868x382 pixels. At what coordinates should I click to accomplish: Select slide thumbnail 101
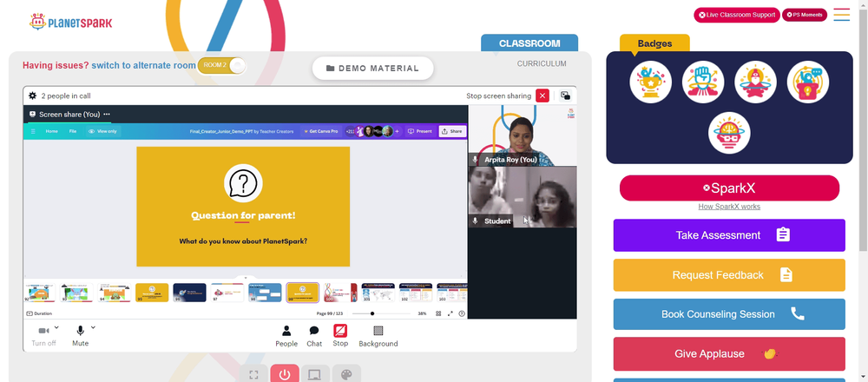click(x=378, y=293)
